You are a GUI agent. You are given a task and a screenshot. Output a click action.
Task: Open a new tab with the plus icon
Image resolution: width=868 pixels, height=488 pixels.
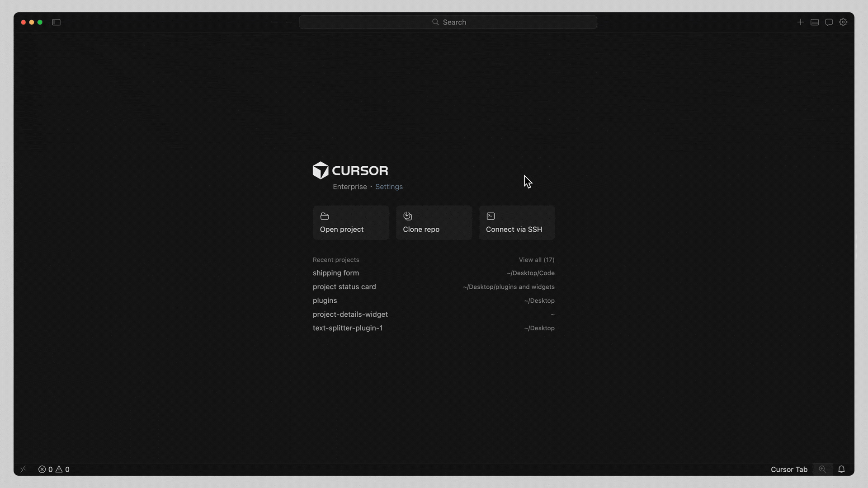(800, 22)
